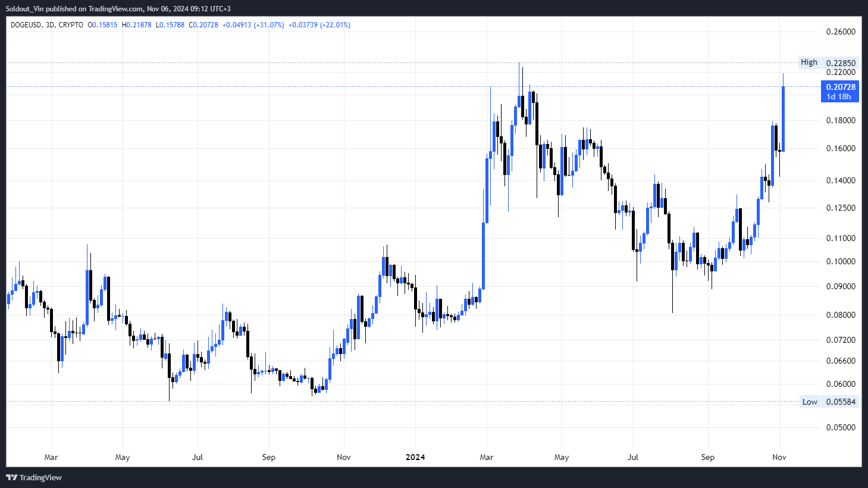Viewport: 868px width, 488px height.
Task: Click the 0.26000 price axis label
Action: point(841,32)
